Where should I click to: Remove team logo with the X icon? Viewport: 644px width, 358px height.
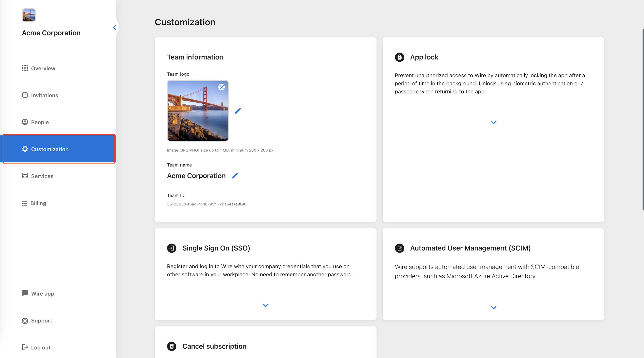tap(221, 87)
